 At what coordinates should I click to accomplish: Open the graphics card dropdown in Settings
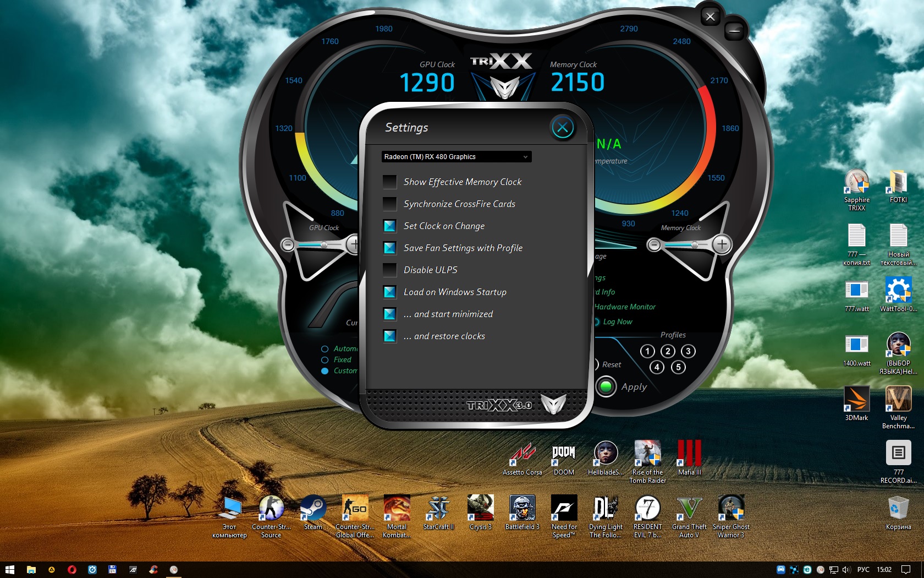pyautogui.click(x=457, y=157)
